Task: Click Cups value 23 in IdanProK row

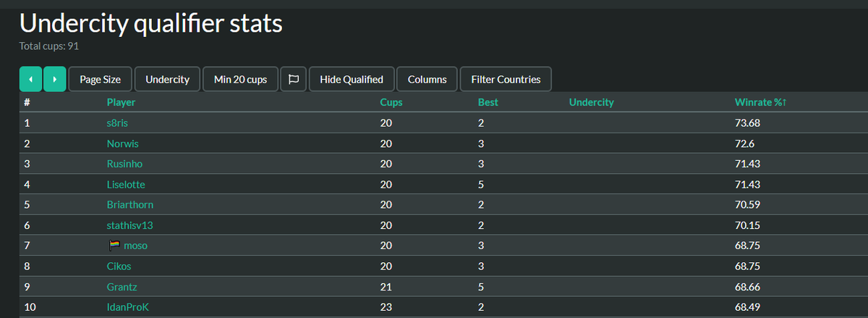Action: (386, 307)
